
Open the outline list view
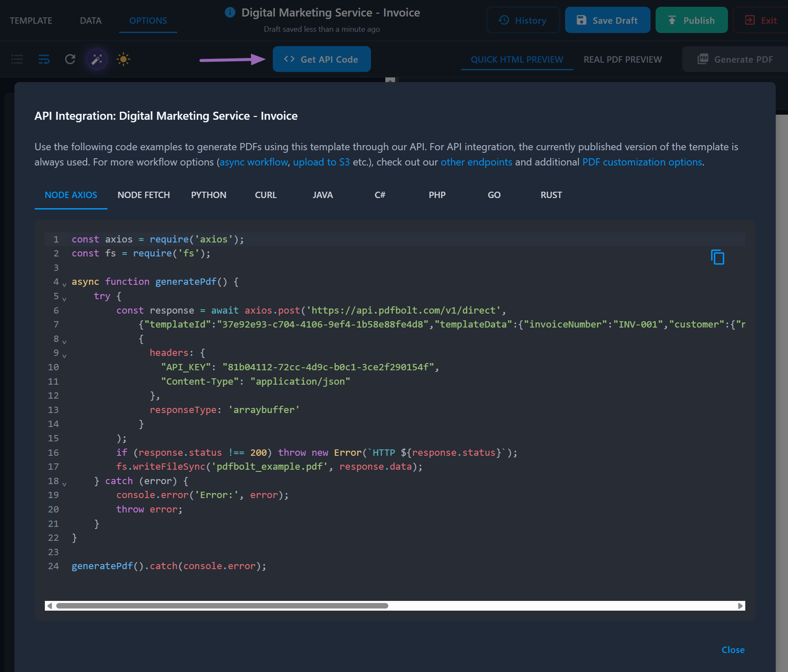pyautogui.click(x=17, y=59)
